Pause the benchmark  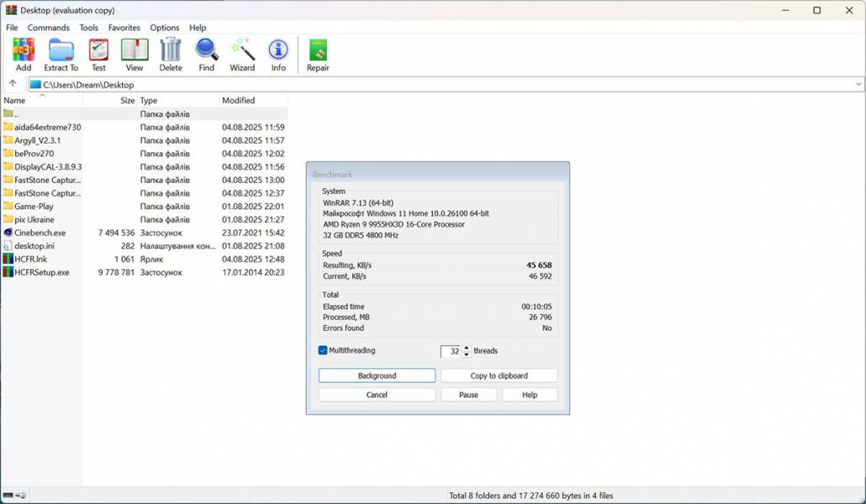click(468, 394)
